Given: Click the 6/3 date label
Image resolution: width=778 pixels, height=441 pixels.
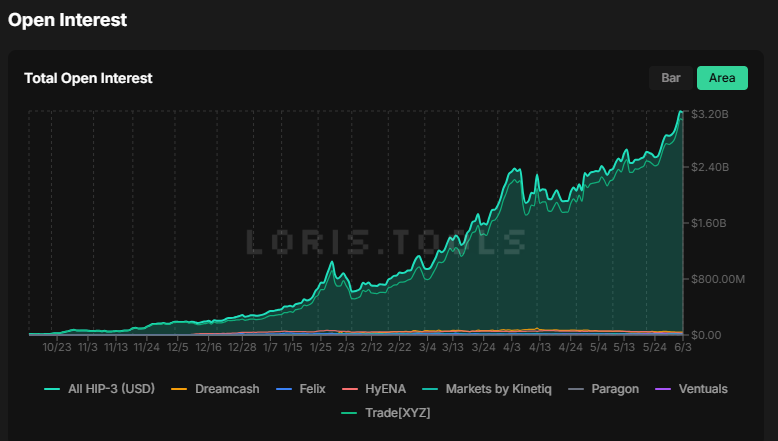Looking at the screenshot, I should pyautogui.click(x=683, y=347).
